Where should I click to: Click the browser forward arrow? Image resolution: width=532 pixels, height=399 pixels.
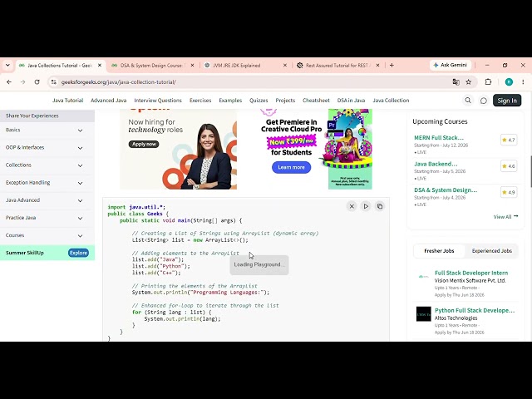[22, 82]
